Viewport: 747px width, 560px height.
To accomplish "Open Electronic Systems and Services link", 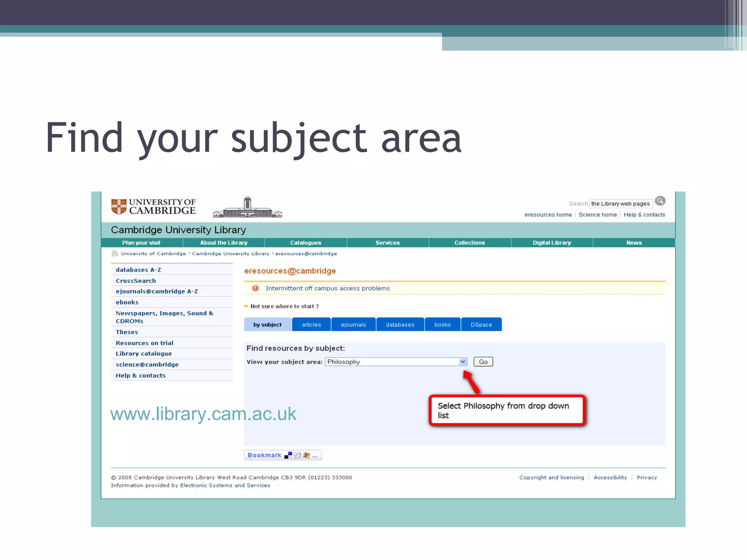I will tap(225, 486).
